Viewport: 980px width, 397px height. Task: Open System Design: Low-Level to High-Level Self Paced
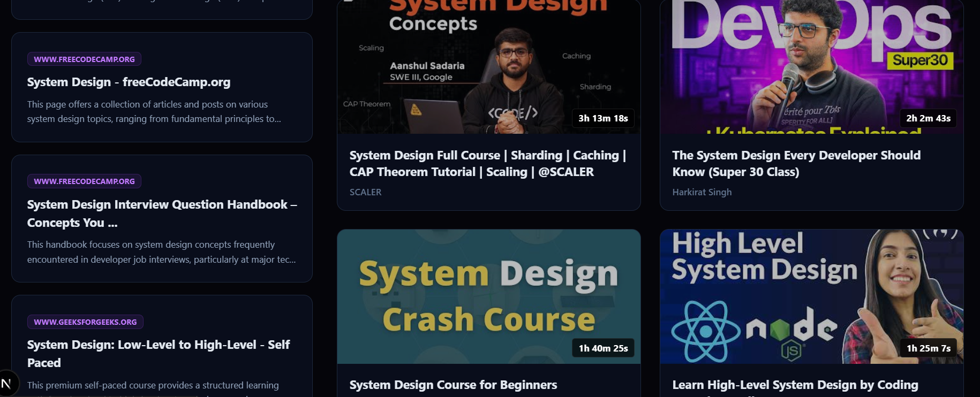(159, 353)
